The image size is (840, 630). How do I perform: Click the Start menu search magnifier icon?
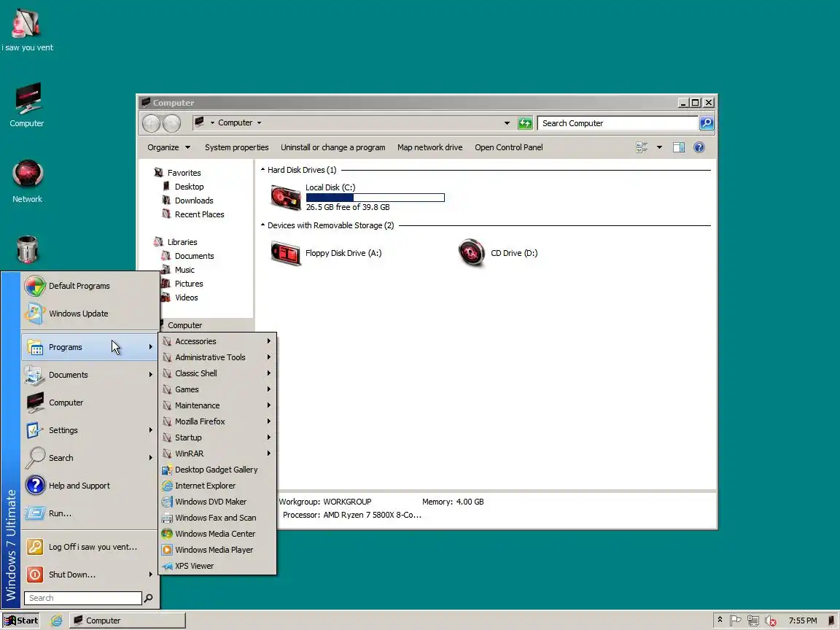click(149, 598)
